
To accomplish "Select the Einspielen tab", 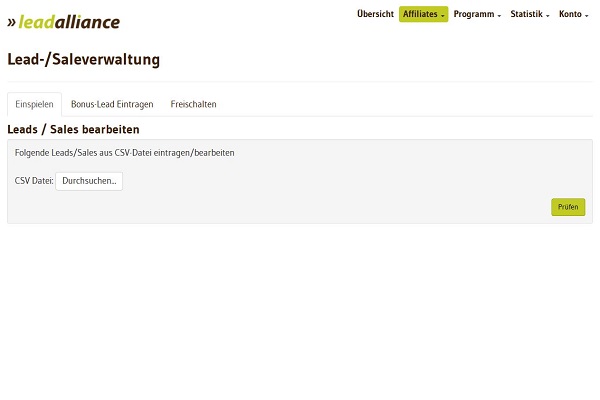I will pos(34,104).
